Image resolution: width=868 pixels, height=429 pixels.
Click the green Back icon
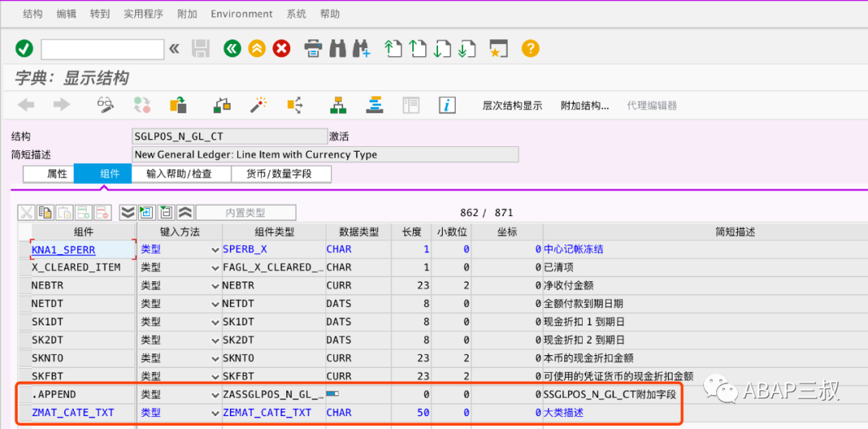[232, 49]
